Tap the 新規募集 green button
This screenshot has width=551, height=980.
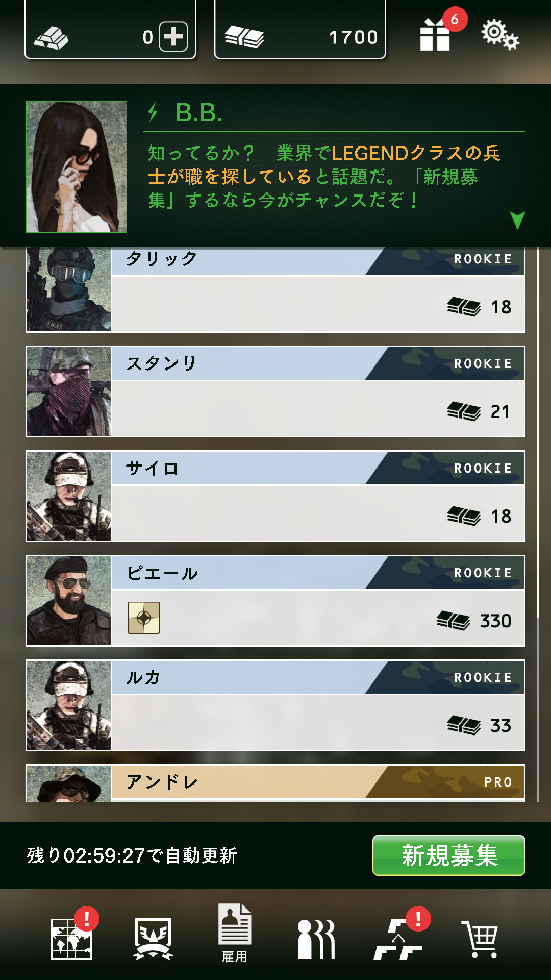click(x=449, y=855)
